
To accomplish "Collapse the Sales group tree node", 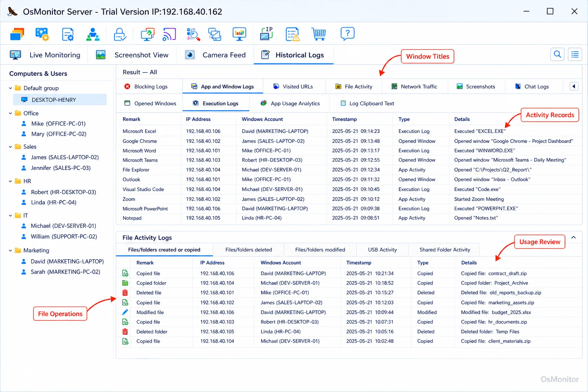I will click(x=10, y=147).
